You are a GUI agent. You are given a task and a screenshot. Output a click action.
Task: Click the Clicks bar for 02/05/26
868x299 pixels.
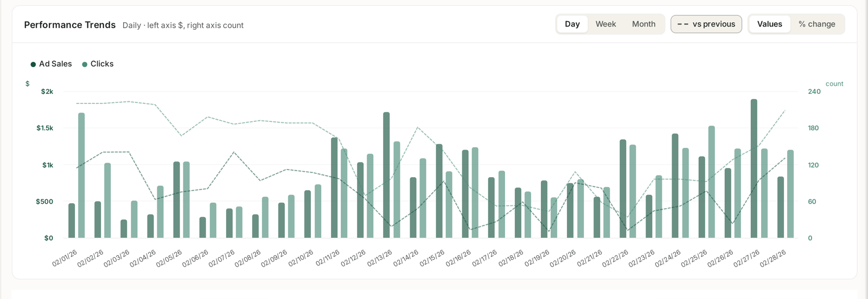coord(187,200)
